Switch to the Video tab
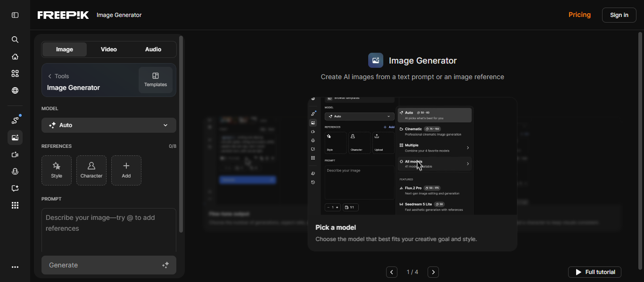Viewport: 644px width, 282px height. coord(109,49)
